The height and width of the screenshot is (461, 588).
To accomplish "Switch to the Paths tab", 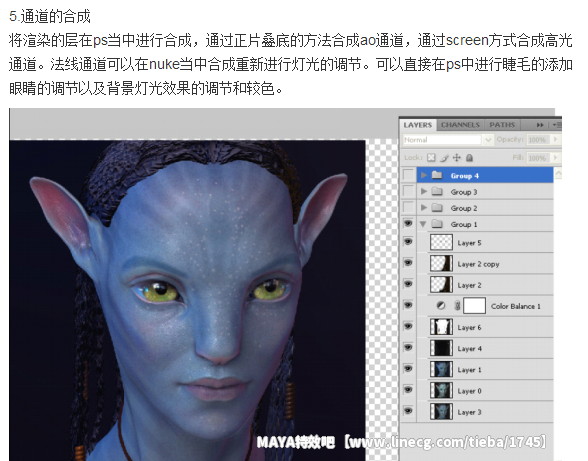I will click(502, 125).
